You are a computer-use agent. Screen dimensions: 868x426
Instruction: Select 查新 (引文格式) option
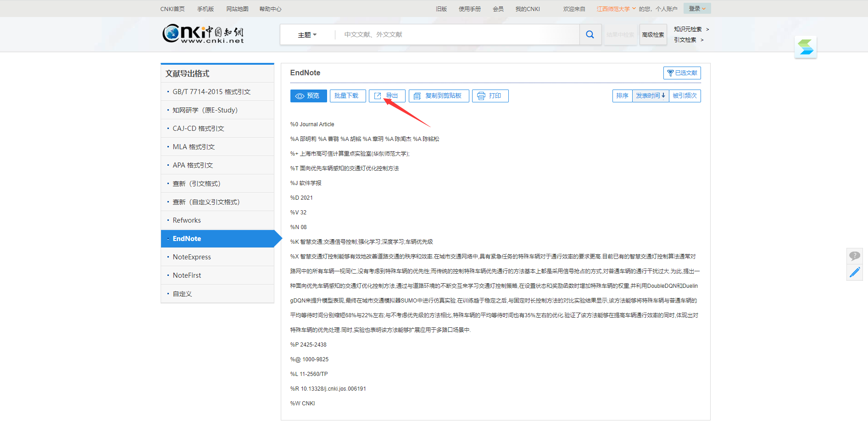click(x=217, y=184)
